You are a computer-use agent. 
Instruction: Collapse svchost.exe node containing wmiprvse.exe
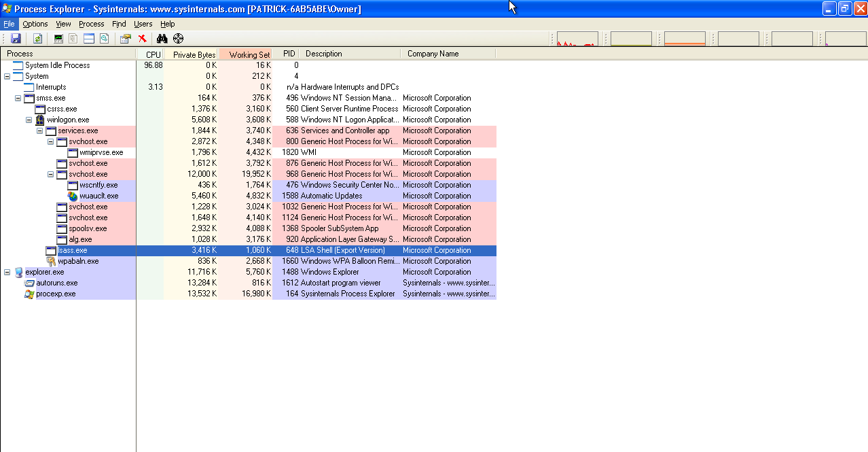pyautogui.click(x=51, y=141)
